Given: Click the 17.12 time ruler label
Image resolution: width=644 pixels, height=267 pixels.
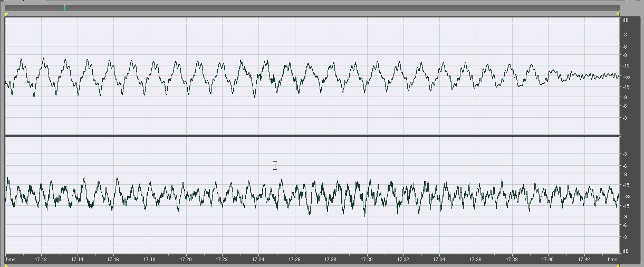Looking at the screenshot, I should (x=41, y=260).
